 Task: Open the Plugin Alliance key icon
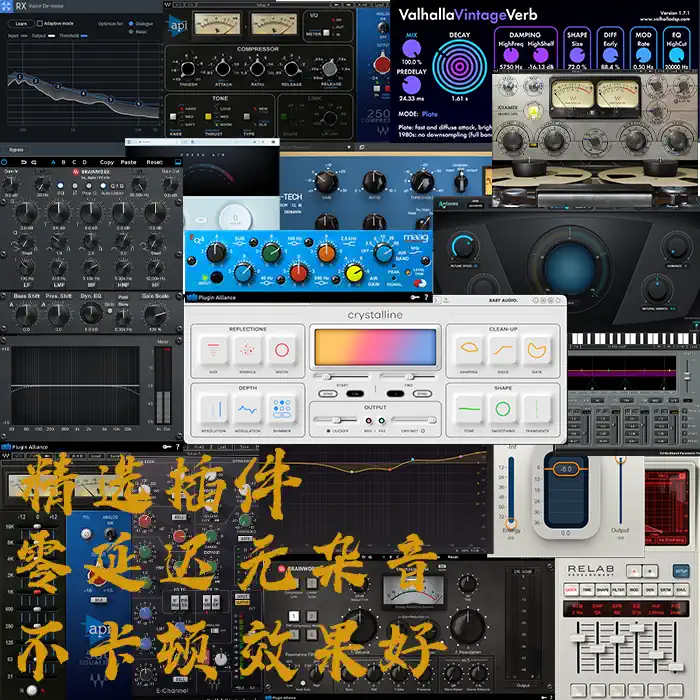(x=413, y=298)
